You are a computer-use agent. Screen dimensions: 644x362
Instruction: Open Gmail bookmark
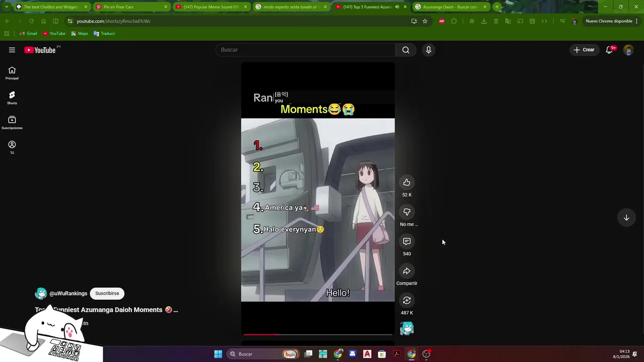28,33
